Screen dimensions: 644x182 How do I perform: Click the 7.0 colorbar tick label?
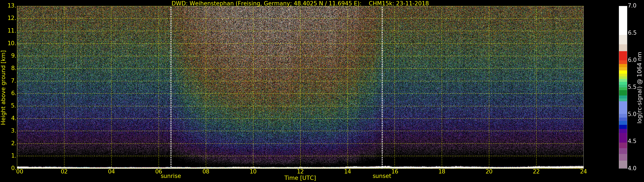click(x=632, y=6)
